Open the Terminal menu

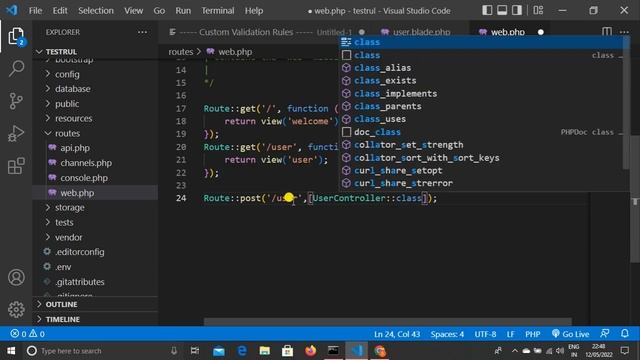[218, 11]
